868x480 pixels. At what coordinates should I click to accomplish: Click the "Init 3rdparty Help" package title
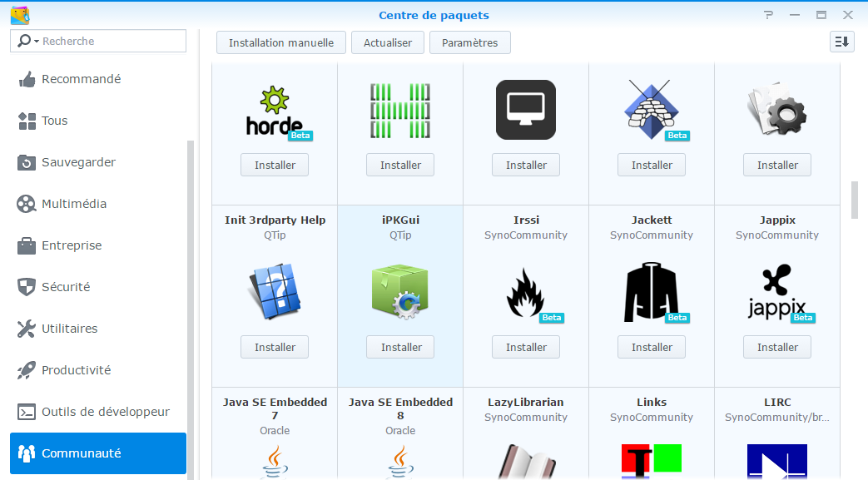point(275,220)
